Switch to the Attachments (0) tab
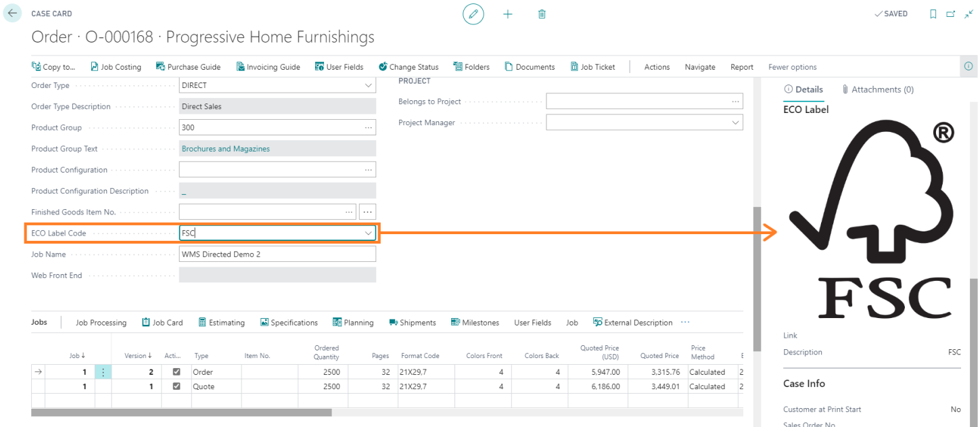This screenshot has height=427, width=980. tap(878, 89)
